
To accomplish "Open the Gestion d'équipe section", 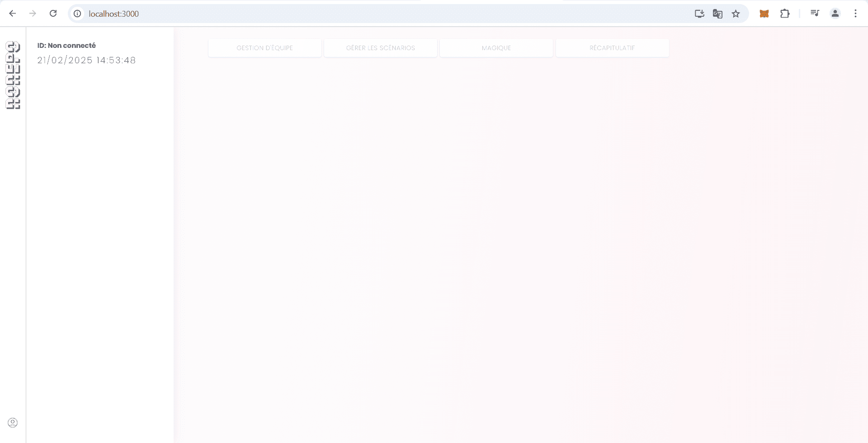I will [264, 48].
